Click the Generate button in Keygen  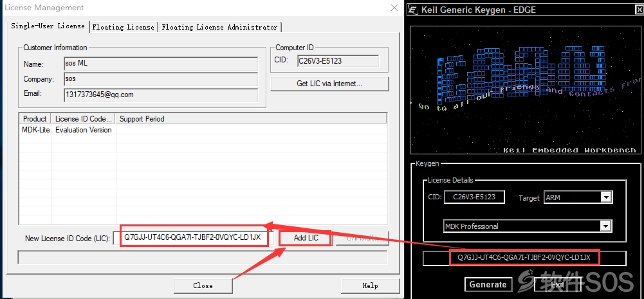click(x=488, y=284)
